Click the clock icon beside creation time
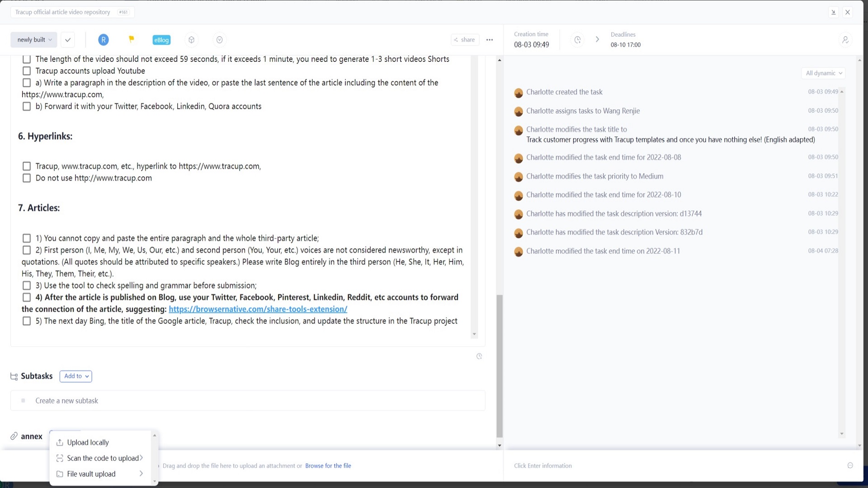The image size is (868, 488). coord(577,40)
